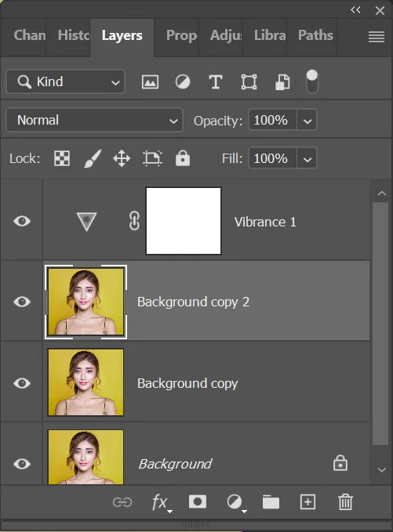Viewport: 393px width, 532px height.
Task: Open the Layers panel hamburger menu
Action: [377, 37]
